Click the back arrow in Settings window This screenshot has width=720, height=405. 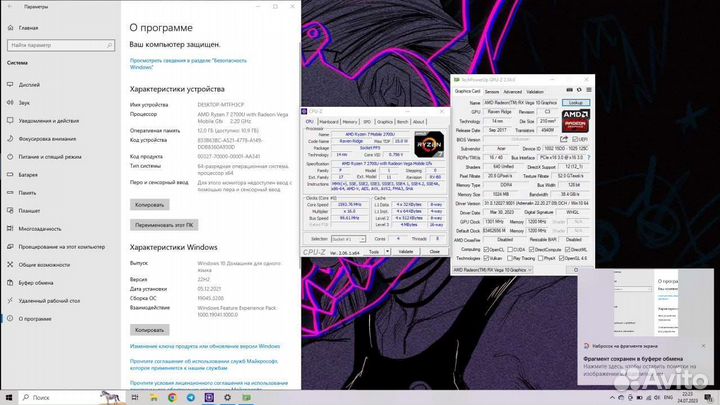pyautogui.click(x=10, y=6)
